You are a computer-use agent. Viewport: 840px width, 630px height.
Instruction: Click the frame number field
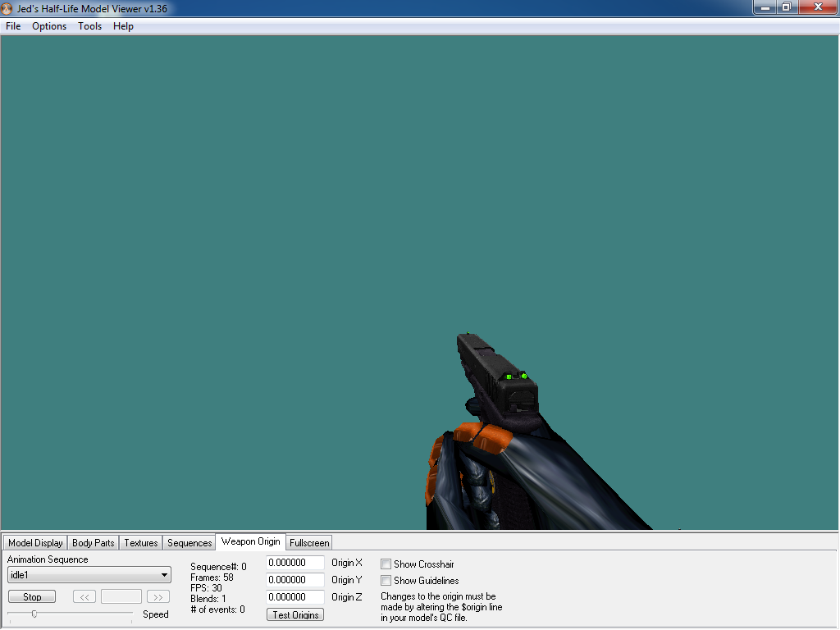click(x=121, y=597)
